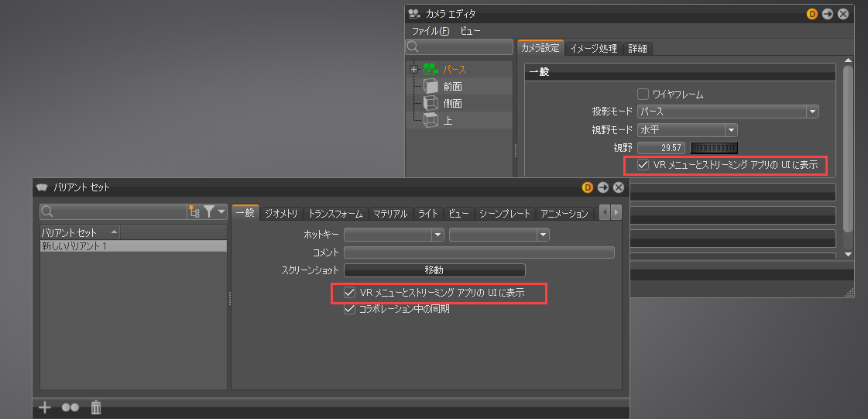Switch to the トランスフォーム tab

point(335,214)
